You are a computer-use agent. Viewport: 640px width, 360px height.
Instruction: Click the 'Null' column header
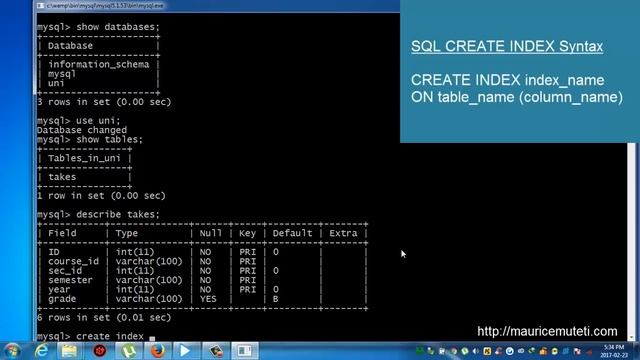click(211, 233)
